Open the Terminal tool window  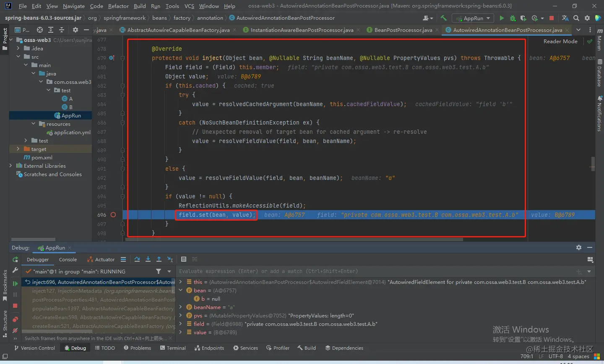pyautogui.click(x=173, y=348)
